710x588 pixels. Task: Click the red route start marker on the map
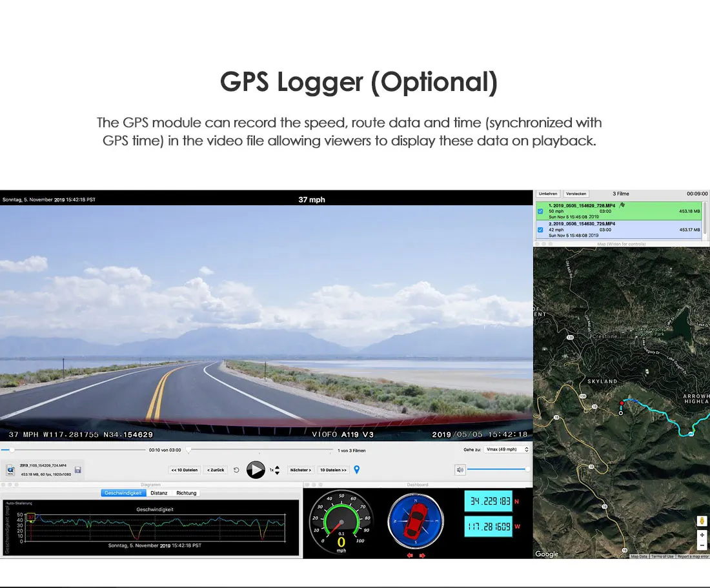[622, 403]
